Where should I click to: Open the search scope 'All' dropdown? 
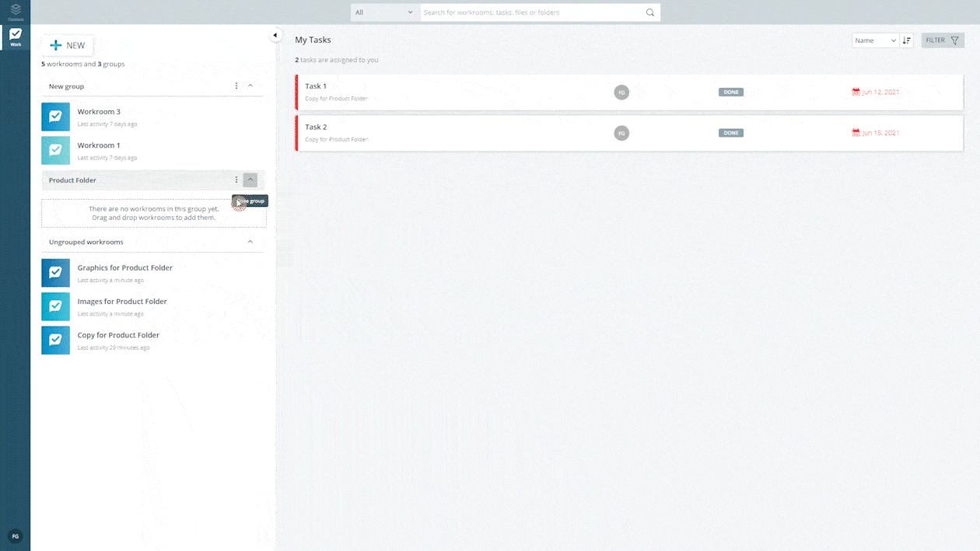click(384, 12)
